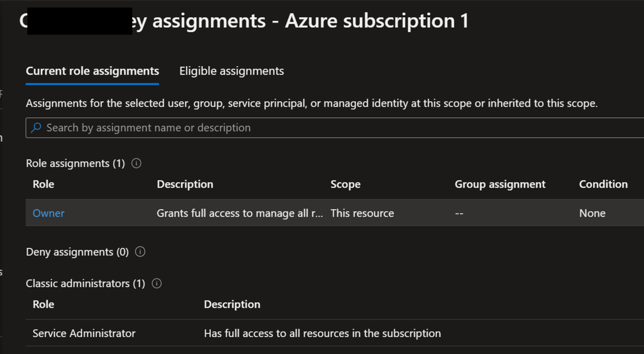Select the '--' group assignment cell

pyautogui.click(x=459, y=213)
